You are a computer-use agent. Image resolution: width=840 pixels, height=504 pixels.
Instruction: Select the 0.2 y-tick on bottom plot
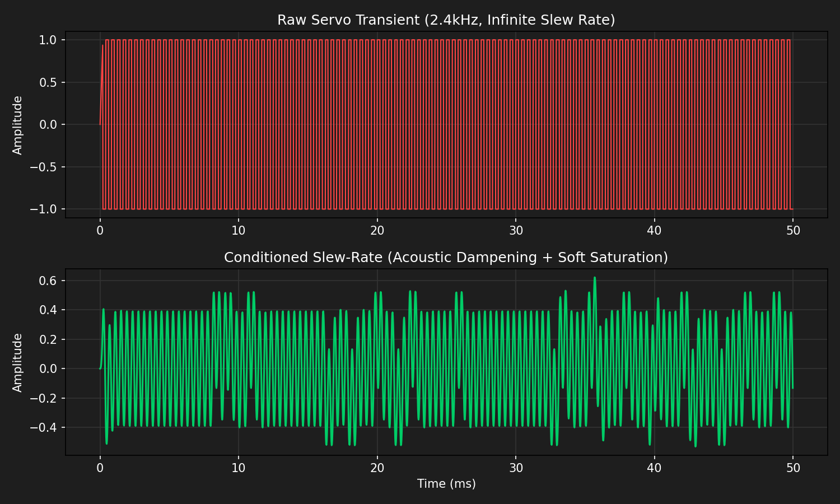tap(48, 340)
